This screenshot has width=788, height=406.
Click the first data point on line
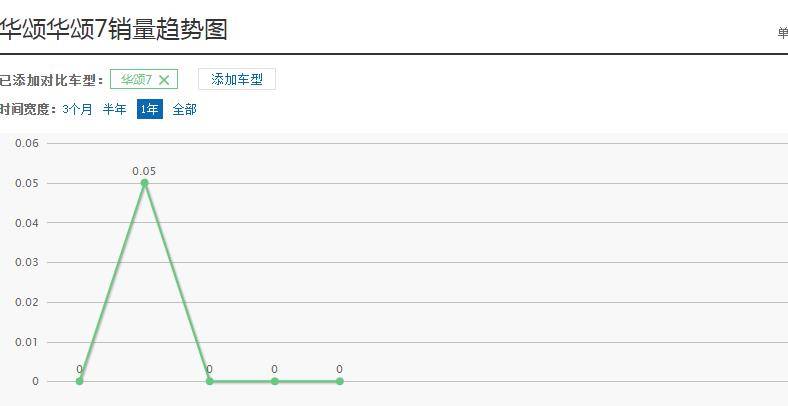pos(79,381)
